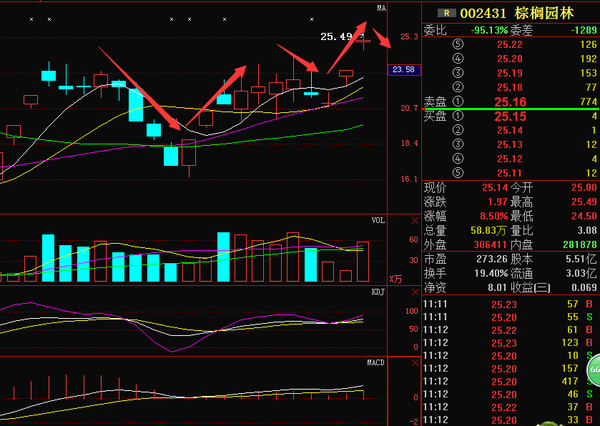Click buy level 5 circled number icon
This screenshot has height=426, width=600.
coord(458,173)
